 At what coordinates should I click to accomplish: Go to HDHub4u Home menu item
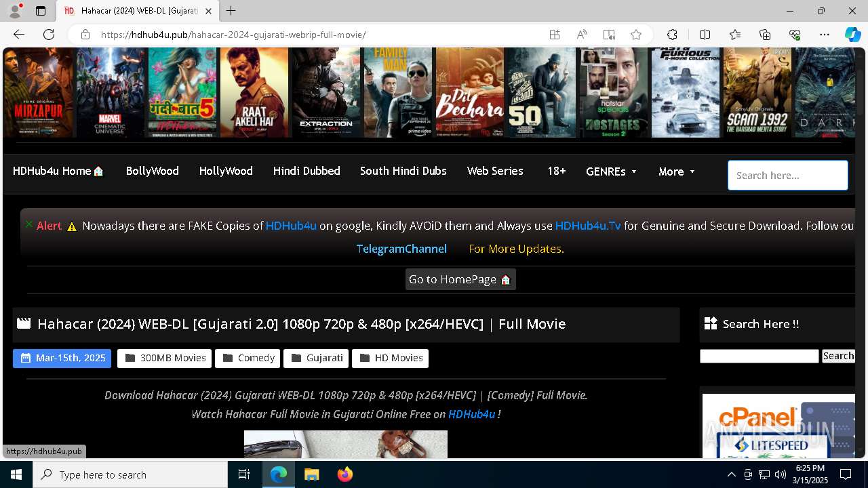pos(58,171)
